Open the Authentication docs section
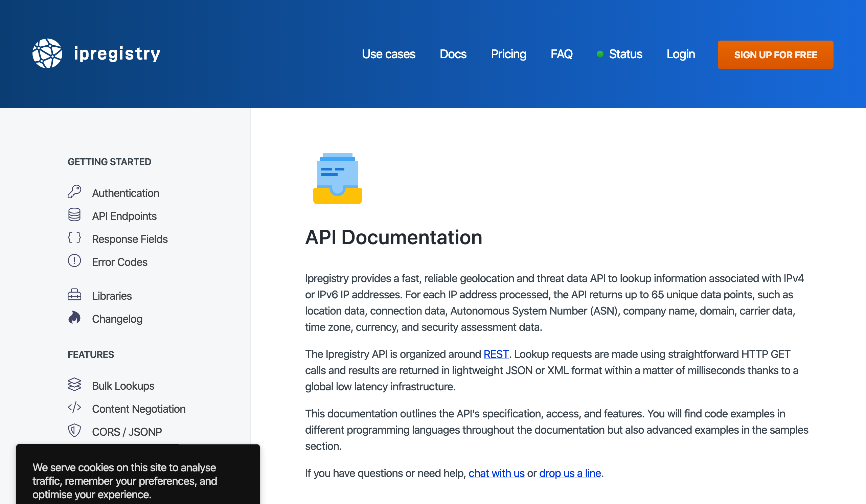866x504 pixels. (126, 193)
